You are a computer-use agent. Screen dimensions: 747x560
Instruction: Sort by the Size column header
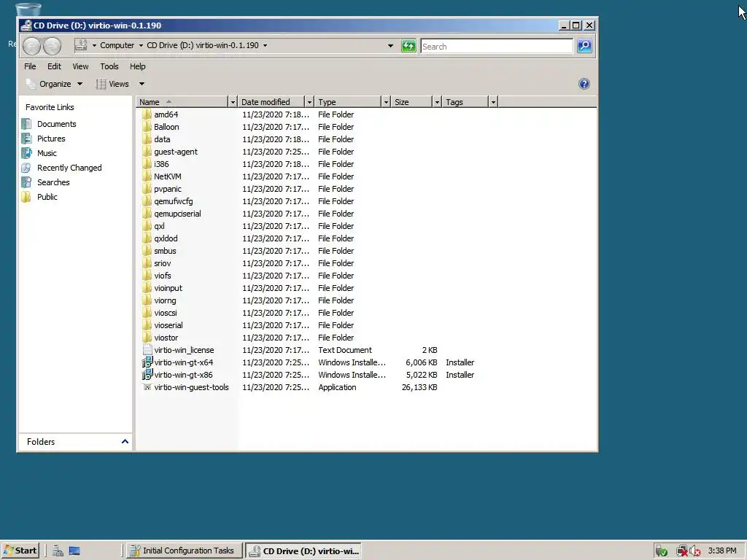click(x=411, y=102)
